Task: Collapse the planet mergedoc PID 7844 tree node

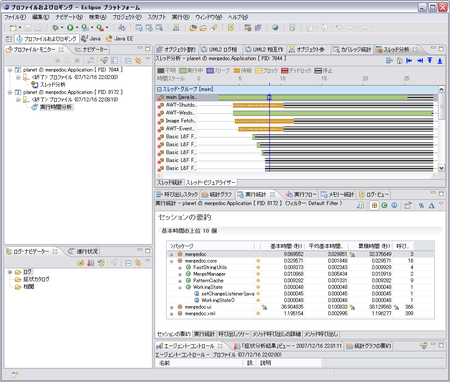Action: [x=10, y=70]
